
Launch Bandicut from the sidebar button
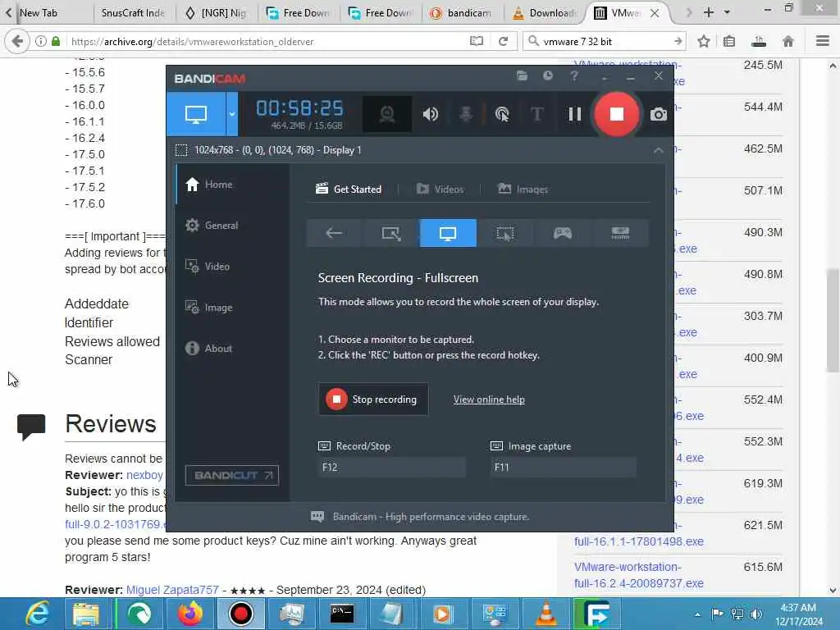tap(232, 475)
